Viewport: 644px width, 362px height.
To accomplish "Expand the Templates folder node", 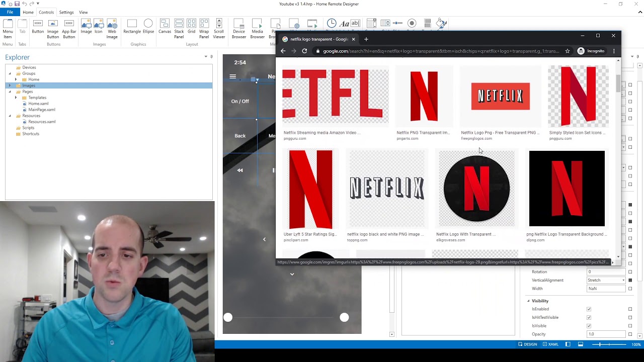I will [16, 98].
